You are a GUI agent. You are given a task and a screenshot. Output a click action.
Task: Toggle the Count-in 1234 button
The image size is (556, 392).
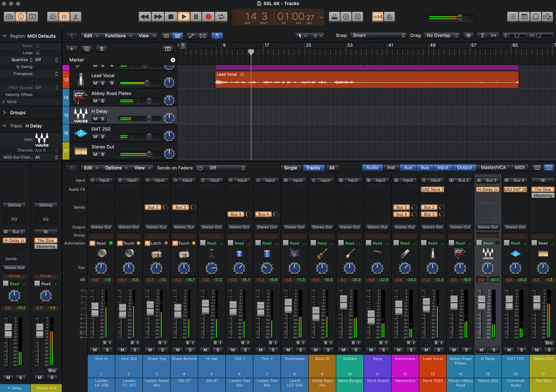coord(377,16)
